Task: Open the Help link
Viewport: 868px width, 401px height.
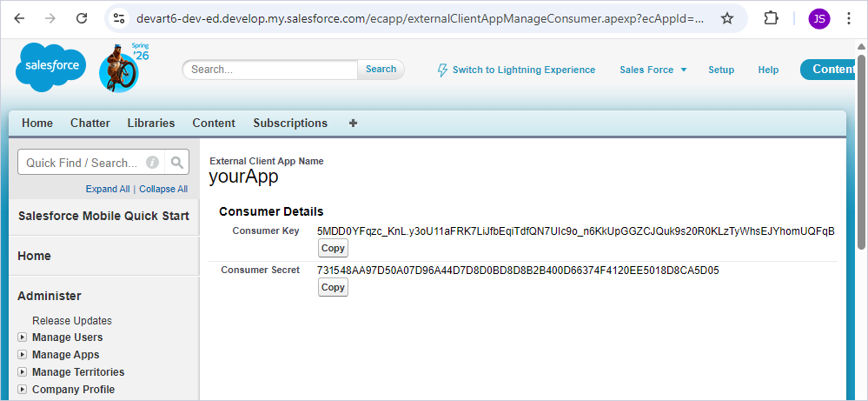Action: click(768, 70)
